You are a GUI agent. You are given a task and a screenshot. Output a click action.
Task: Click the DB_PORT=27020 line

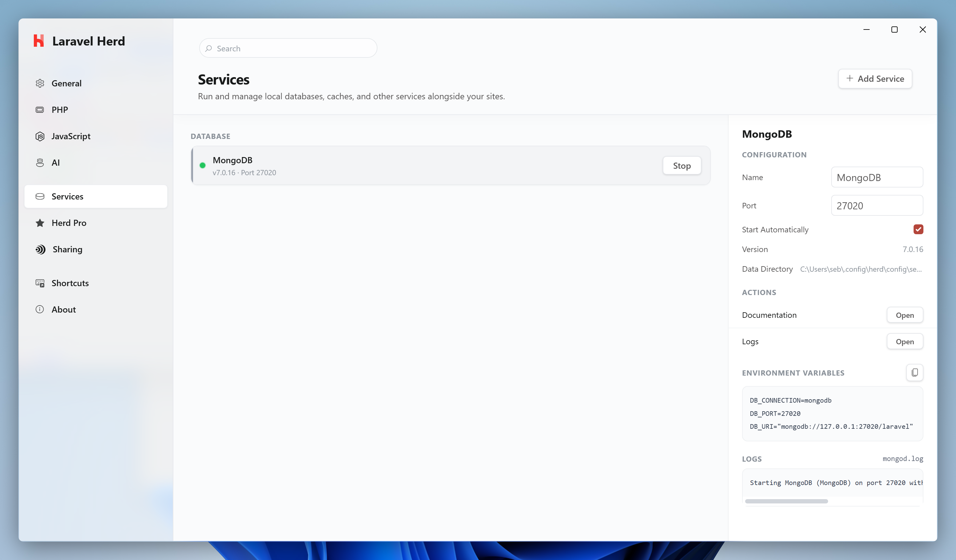click(x=775, y=414)
